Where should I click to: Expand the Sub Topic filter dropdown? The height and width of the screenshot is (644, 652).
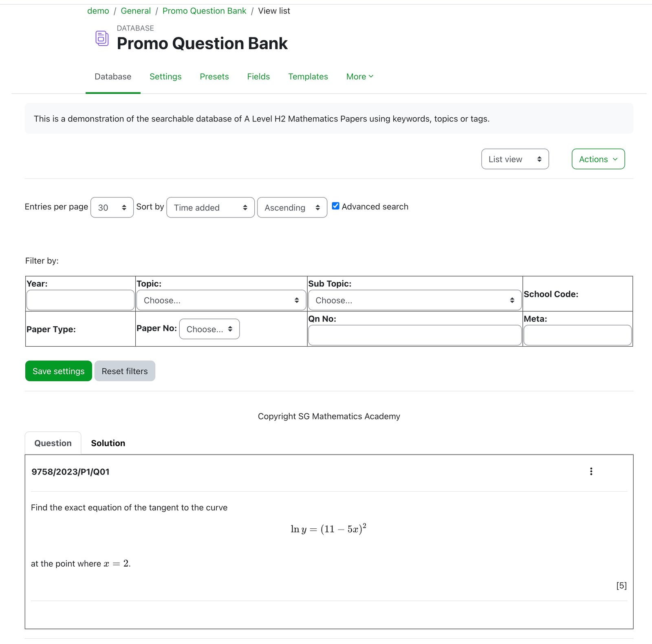coord(414,300)
